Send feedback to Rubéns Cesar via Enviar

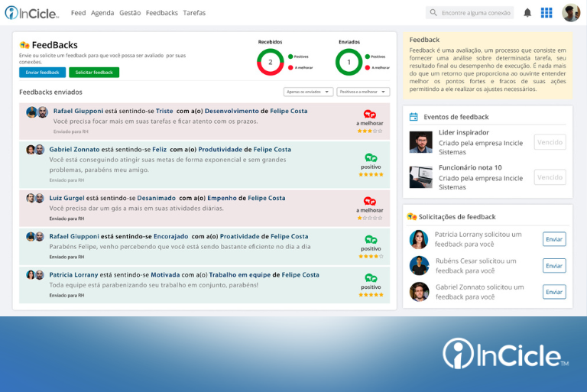pyautogui.click(x=554, y=266)
